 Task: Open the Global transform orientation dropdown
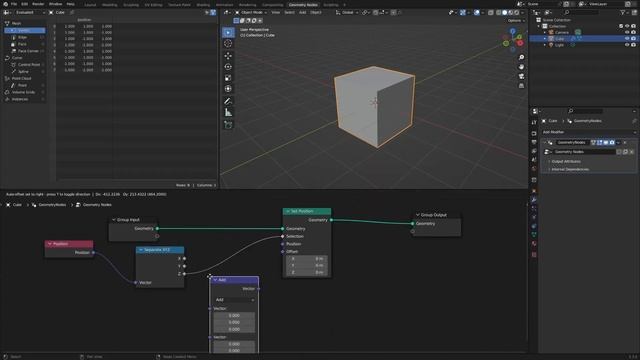coord(347,13)
